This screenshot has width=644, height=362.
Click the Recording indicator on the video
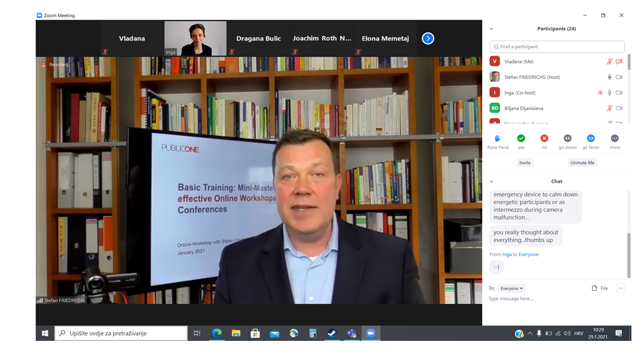(55, 64)
